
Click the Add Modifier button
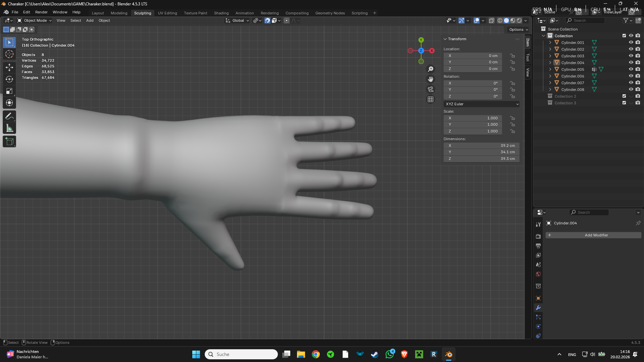593,235
